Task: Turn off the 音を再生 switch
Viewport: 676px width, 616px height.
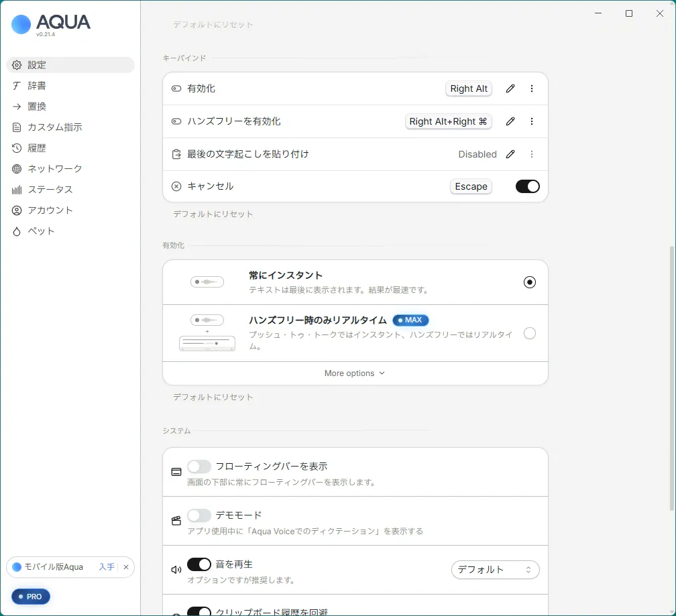Action: [199, 564]
